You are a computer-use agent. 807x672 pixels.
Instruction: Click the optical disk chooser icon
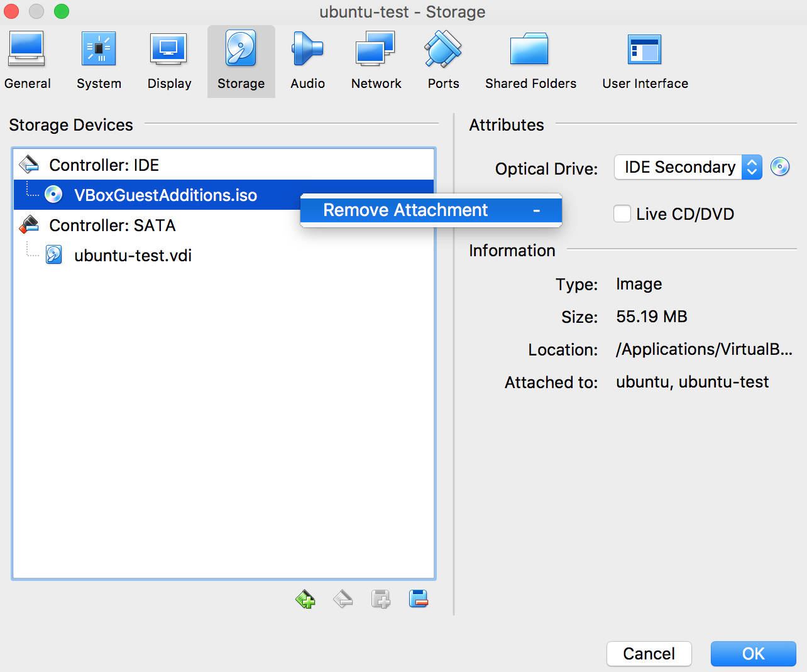point(780,166)
